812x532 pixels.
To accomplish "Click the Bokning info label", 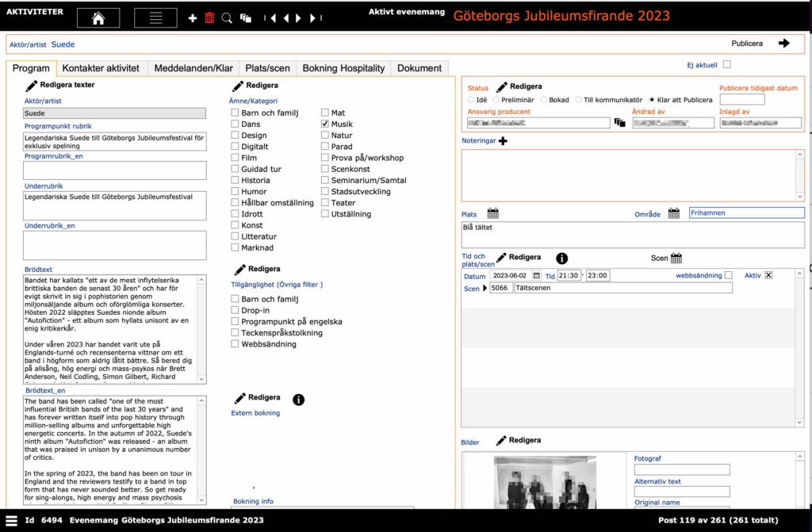I will (253, 501).
